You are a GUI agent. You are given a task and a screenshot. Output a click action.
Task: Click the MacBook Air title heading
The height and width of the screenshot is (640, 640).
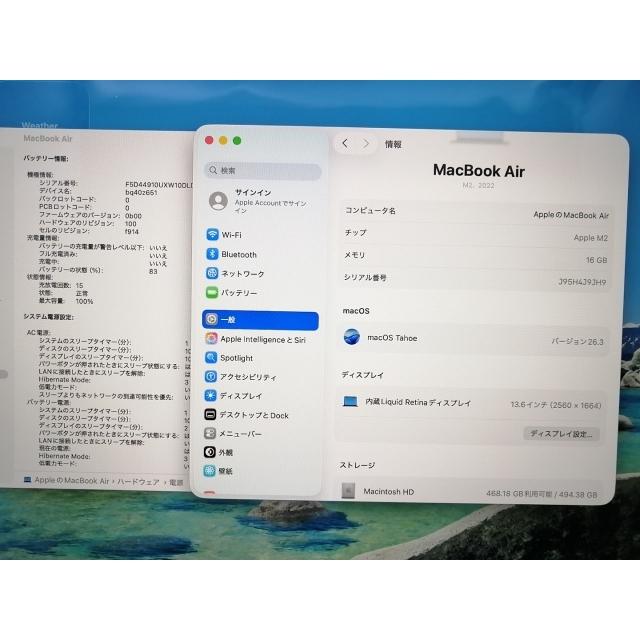(478, 171)
